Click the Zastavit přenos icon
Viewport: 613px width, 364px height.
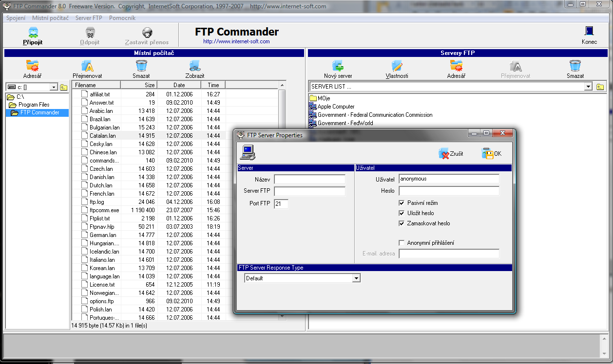(x=147, y=33)
